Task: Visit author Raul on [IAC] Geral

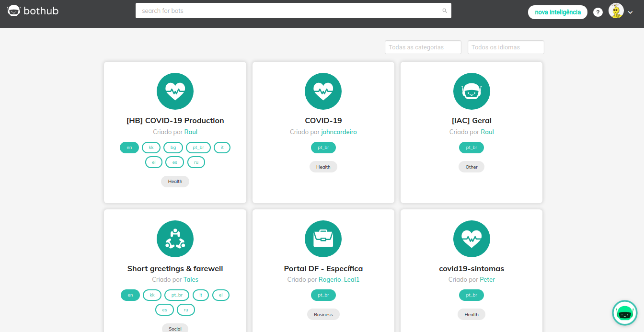Action: (x=487, y=132)
